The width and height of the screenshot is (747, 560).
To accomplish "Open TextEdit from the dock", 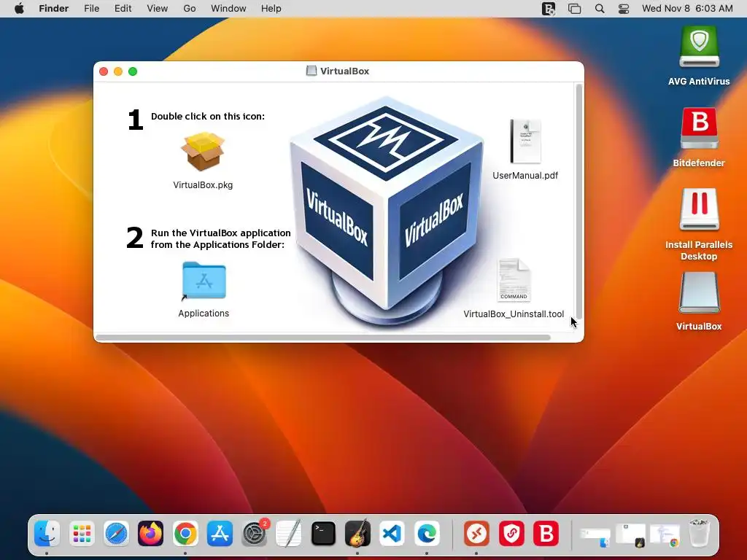I will 289,533.
